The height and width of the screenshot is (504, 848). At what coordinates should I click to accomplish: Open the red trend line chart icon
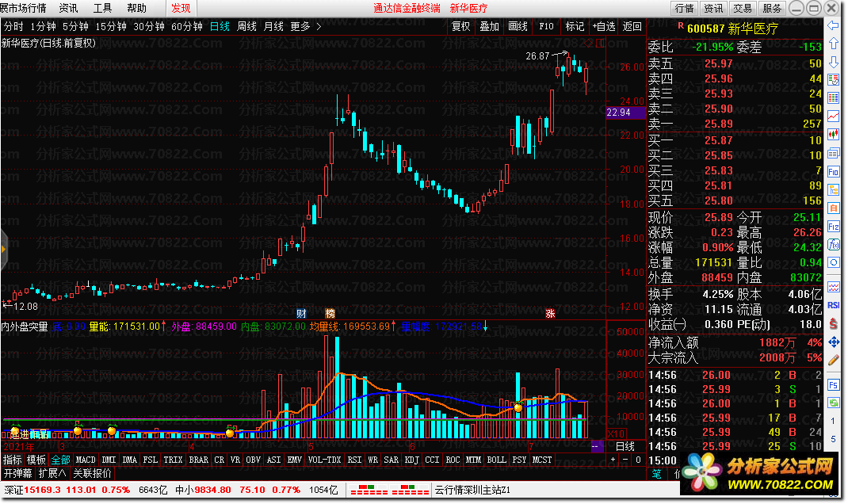point(834,116)
